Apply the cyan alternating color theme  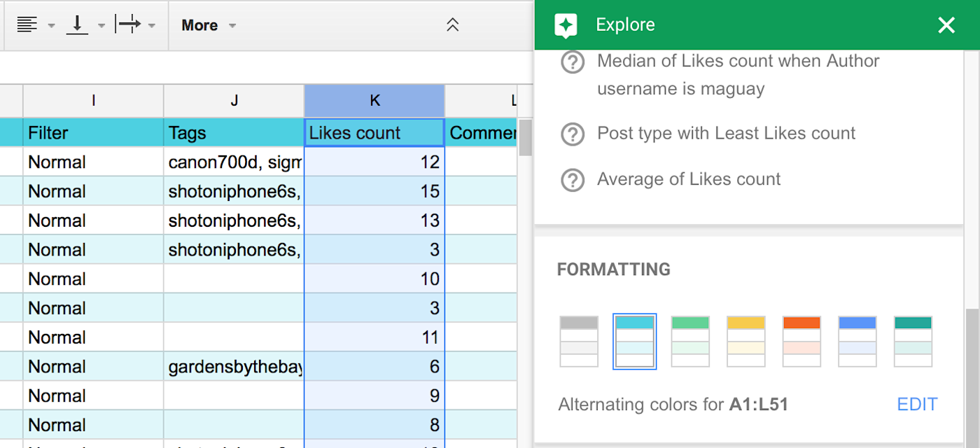[x=635, y=341]
